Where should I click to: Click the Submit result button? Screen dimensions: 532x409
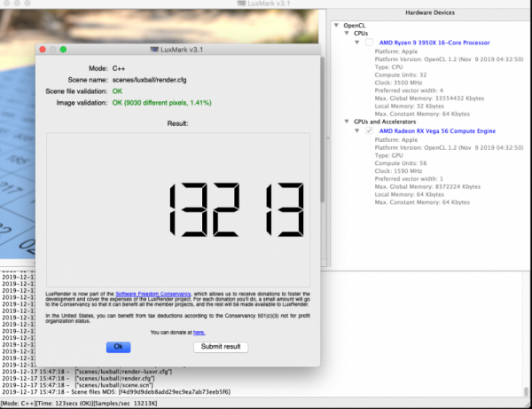tap(221, 347)
